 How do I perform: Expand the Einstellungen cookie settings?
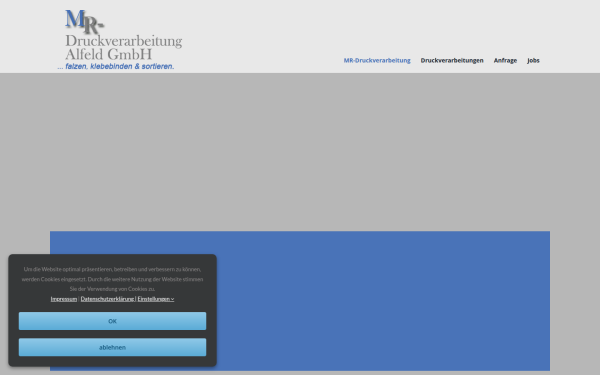(156, 299)
